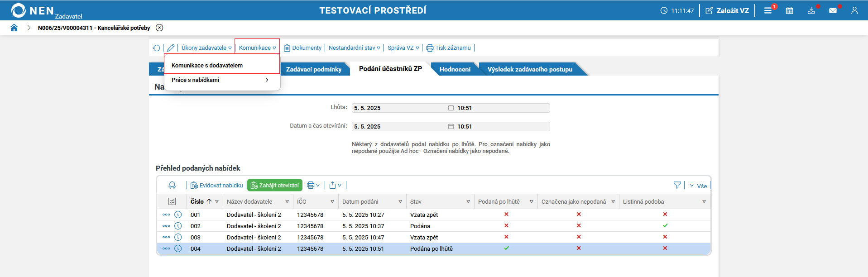Viewport: 868px width, 277px height.
Task: Open Označena jako nepodaná column filter arrow
Action: click(x=613, y=201)
